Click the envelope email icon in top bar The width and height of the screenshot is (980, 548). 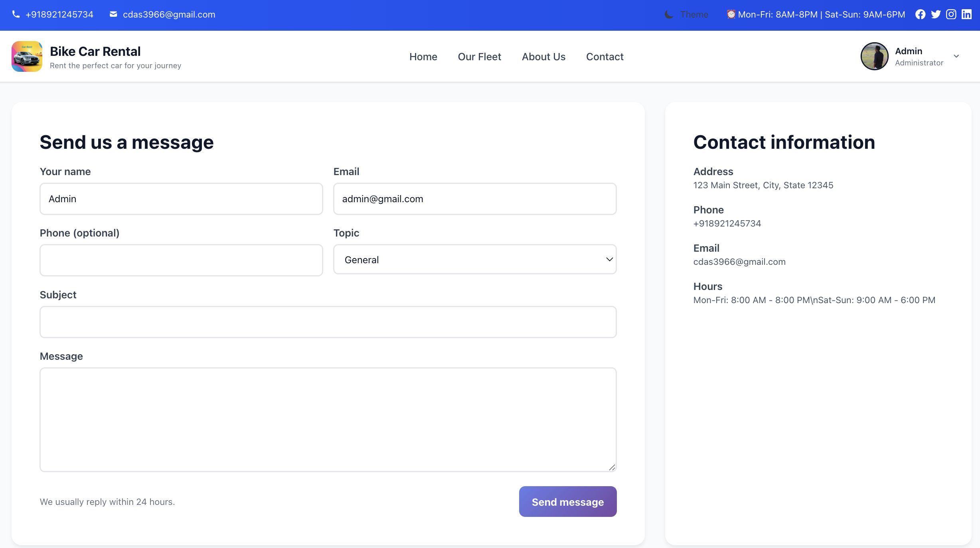113,14
